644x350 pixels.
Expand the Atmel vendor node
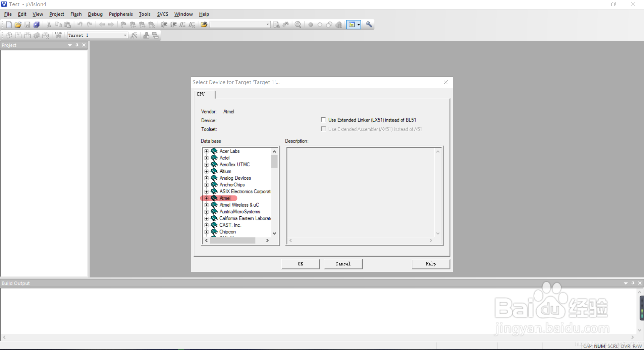point(207,198)
